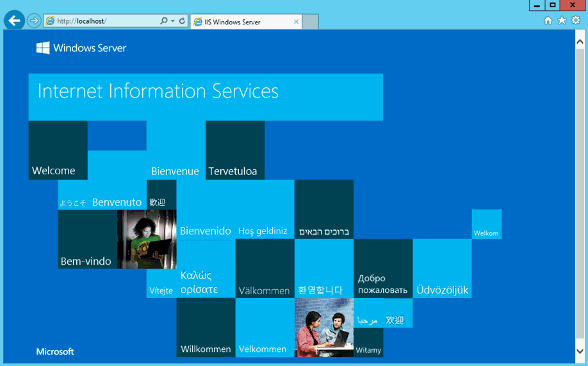Open a new blank tab
Viewport: 588px width, 366px height.
pos(311,22)
